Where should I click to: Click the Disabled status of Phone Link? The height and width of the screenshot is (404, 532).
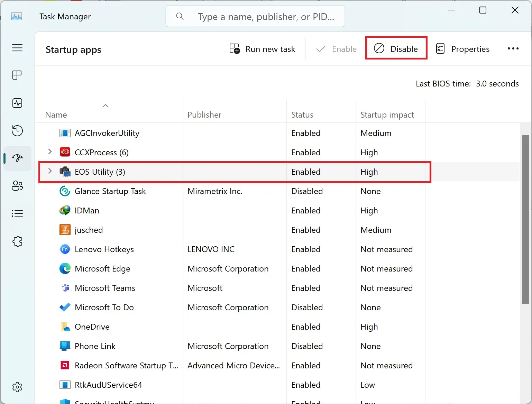point(307,346)
